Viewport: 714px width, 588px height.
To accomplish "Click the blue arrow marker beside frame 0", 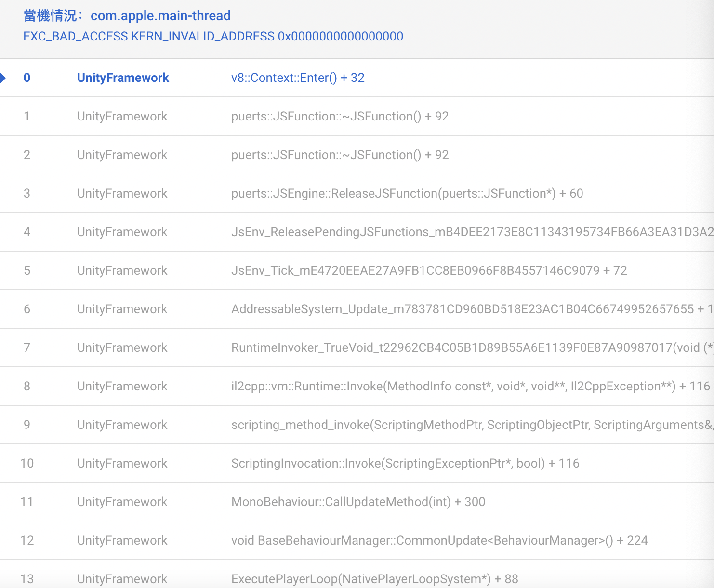I will pyautogui.click(x=3, y=78).
